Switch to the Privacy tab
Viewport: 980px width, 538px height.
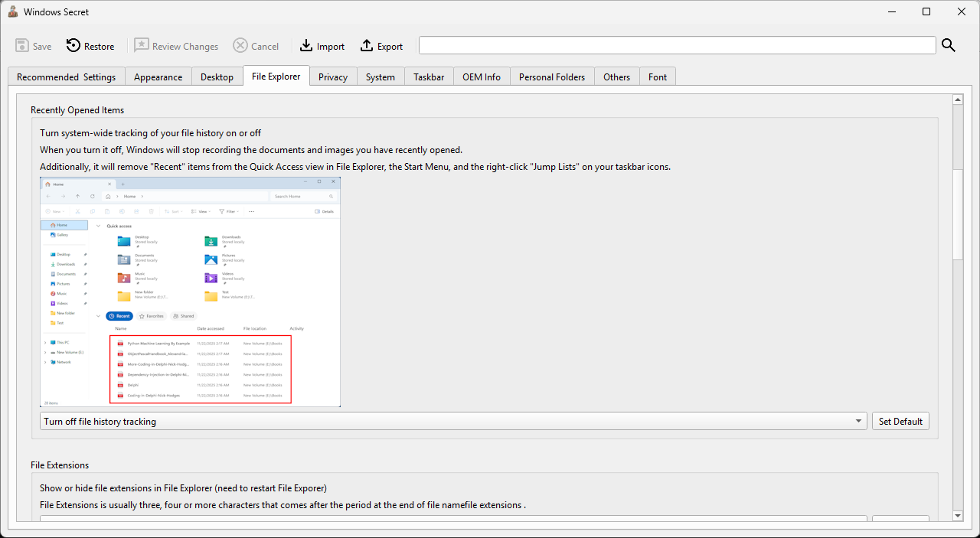click(x=333, y=77)
